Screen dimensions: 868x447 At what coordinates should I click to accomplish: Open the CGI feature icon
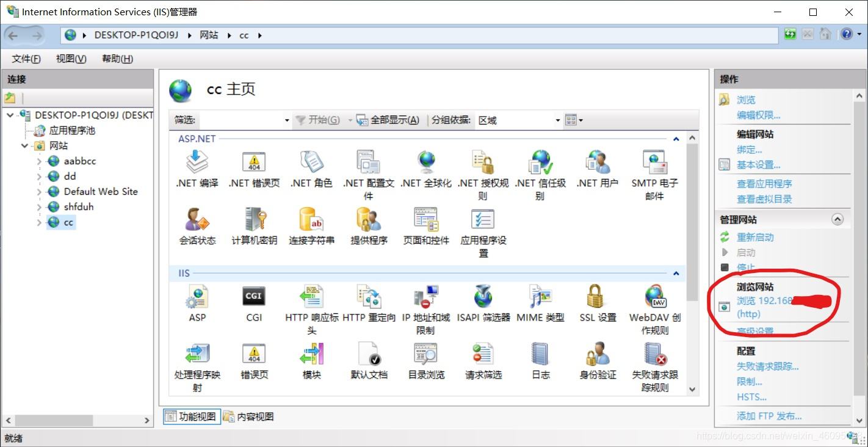[x=254, y=303]
